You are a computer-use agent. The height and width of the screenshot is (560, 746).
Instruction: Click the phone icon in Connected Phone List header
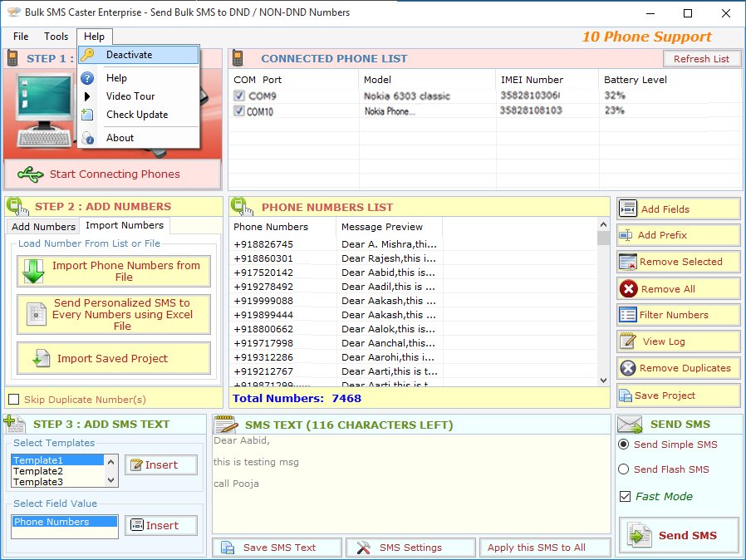[238, 58]
